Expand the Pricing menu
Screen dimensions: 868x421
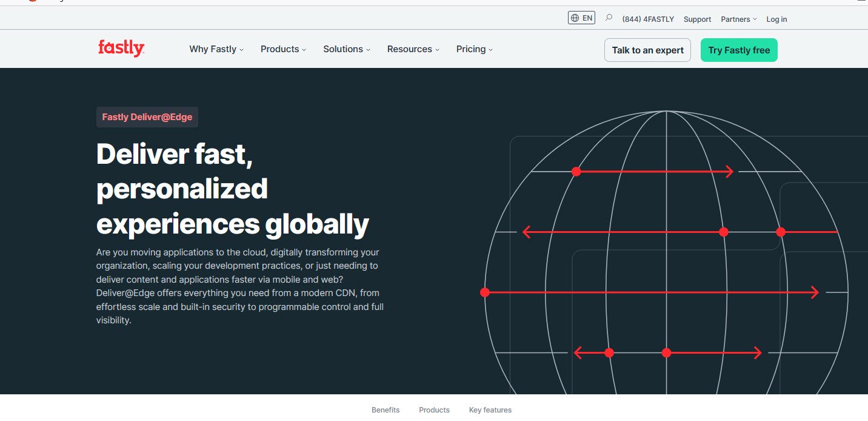475,49
